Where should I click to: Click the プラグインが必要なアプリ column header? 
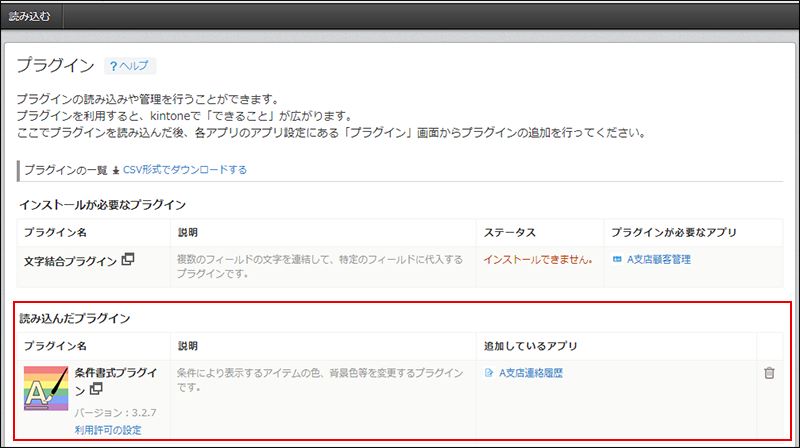[x=674, y=233]
